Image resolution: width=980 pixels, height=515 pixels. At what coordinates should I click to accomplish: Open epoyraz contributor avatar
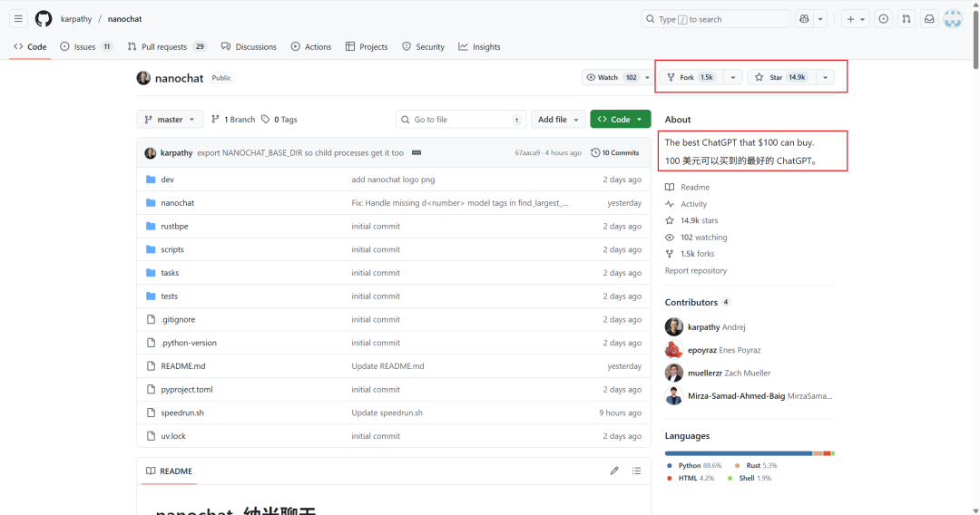(673, 350)
